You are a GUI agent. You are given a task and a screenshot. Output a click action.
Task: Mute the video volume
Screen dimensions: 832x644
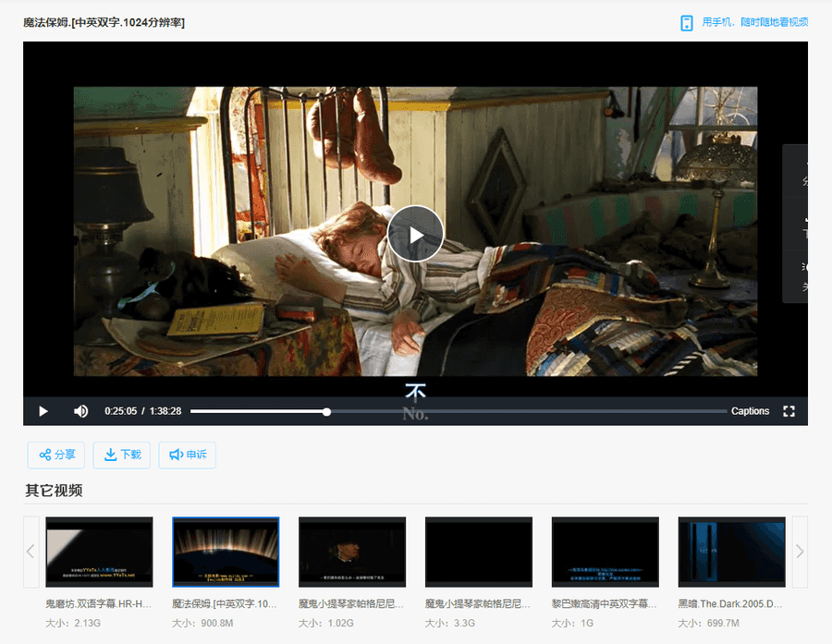coord(80,411)
